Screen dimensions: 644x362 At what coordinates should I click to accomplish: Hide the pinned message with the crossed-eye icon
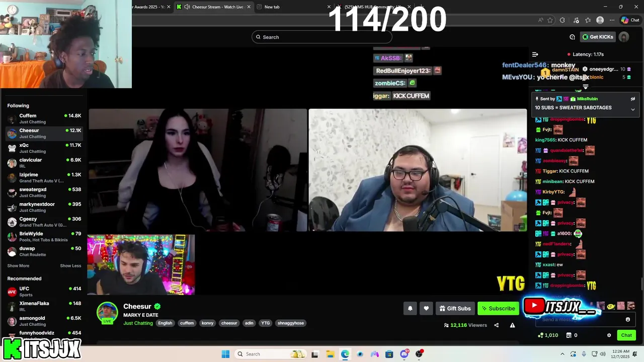(633, 99)
